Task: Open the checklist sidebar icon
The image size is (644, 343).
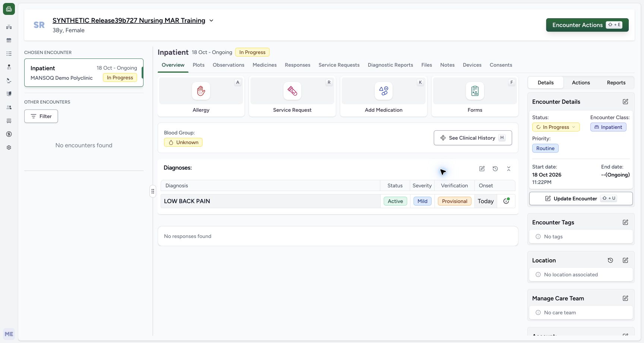Action: (9, 54)
